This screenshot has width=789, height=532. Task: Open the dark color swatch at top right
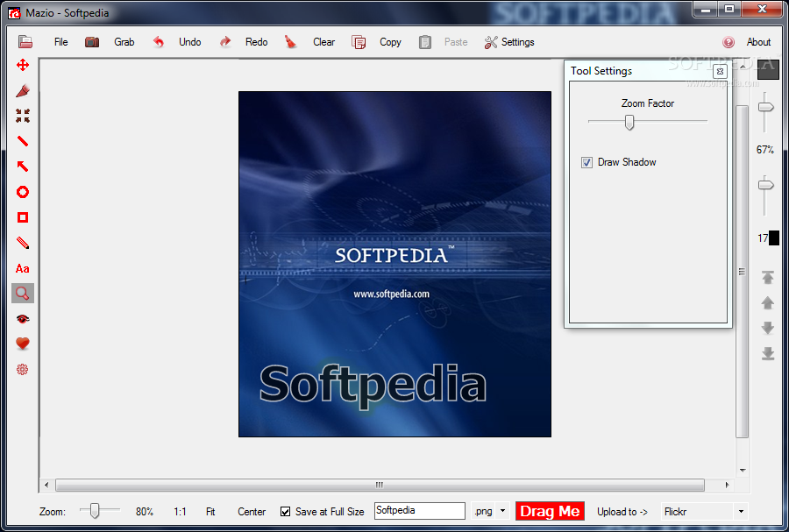768,69
